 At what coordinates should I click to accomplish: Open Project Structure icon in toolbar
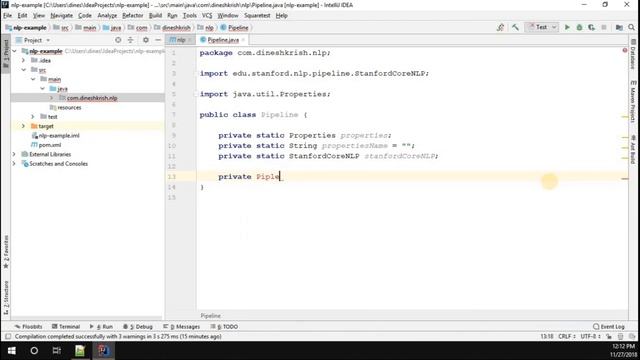(619, 27)
